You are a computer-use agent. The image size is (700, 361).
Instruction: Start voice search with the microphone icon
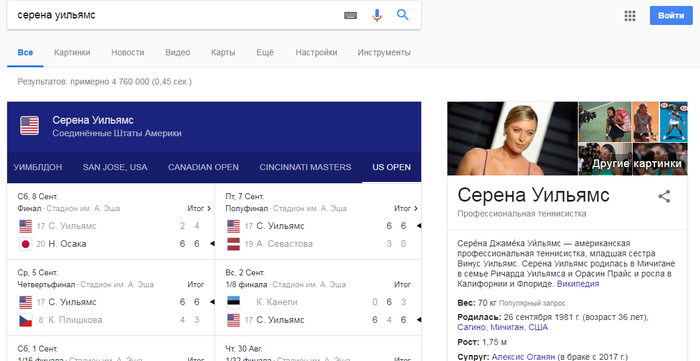tap(377, 15)
